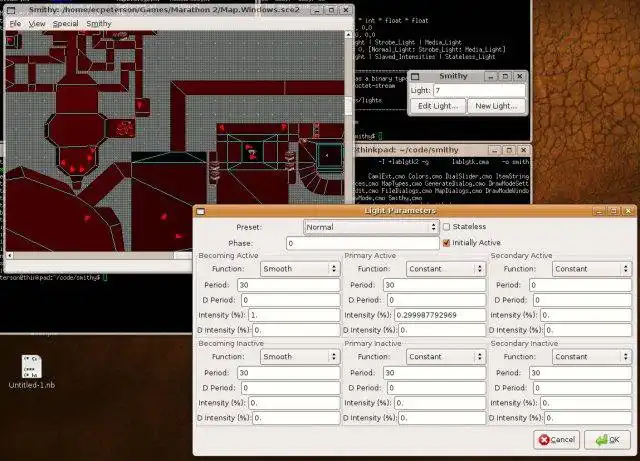Click Light Parameters window menu icon
Image resolution: width=640 pixels, height=461 pixels.
[200, 211]
